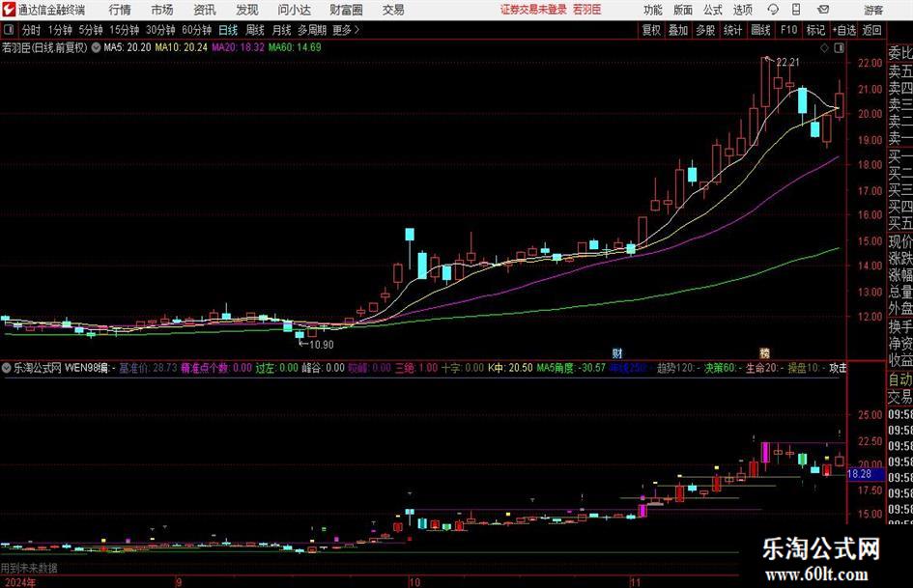
Task: Switch to 月线 monthly chart
Action: [x=281, y=30]
